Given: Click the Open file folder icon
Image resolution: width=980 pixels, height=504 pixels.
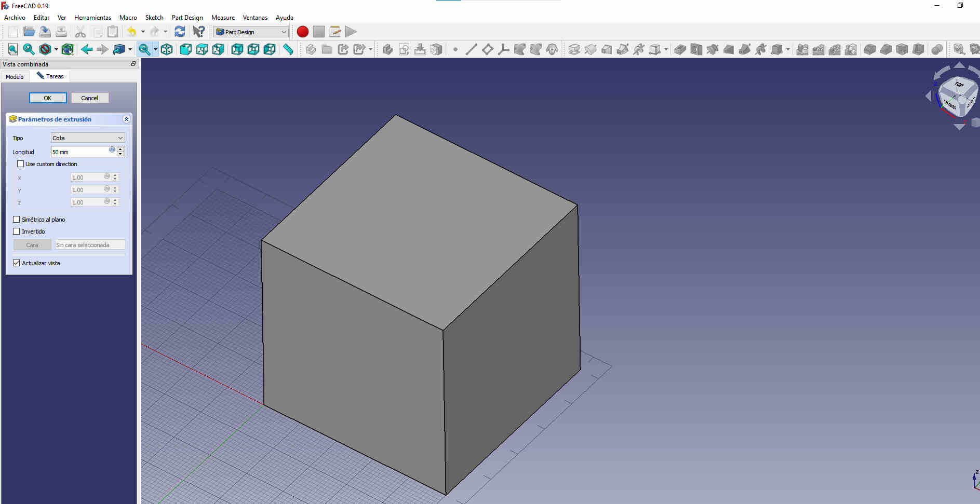Looking at the screenshot, I should (29, 32).
